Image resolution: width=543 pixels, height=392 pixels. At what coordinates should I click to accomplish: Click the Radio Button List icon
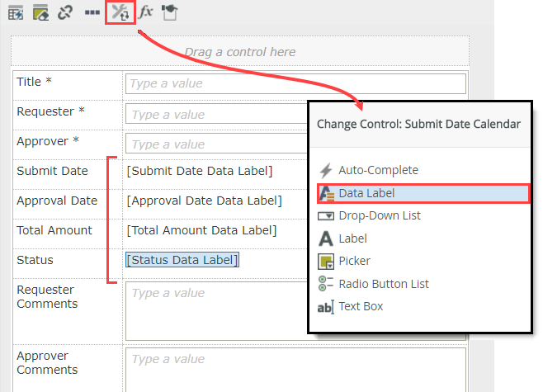(x=325, y=284)
